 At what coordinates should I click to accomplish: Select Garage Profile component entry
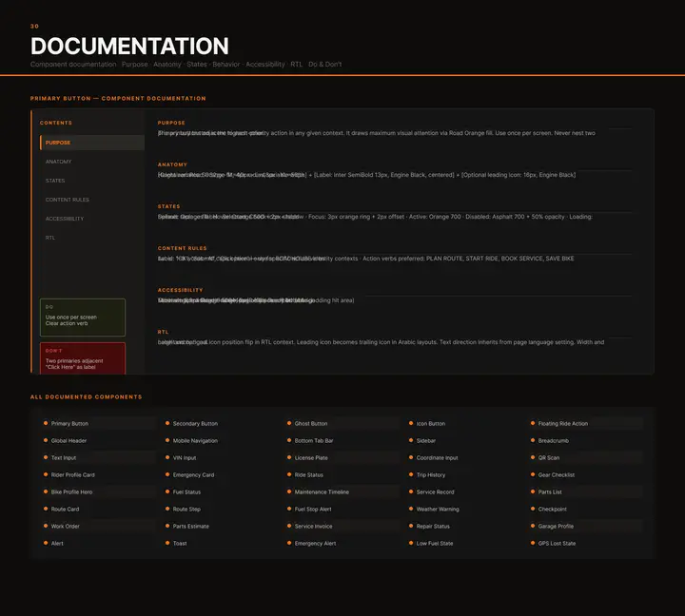pos(586,526)
